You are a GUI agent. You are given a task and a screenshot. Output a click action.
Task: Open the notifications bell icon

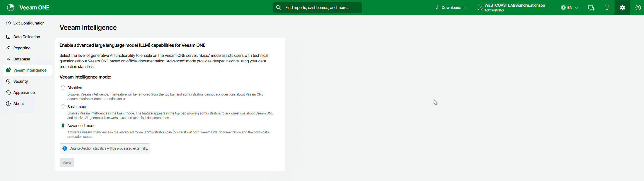[607, 8]
